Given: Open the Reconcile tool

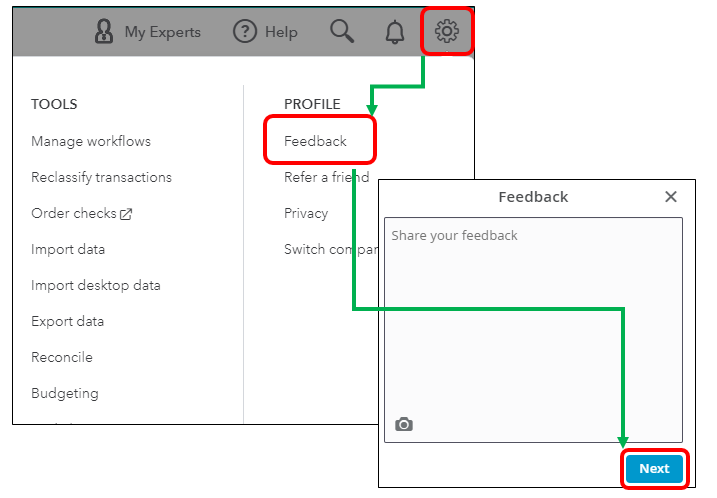Looking at the screenshot, I should [x=62, y=357].
